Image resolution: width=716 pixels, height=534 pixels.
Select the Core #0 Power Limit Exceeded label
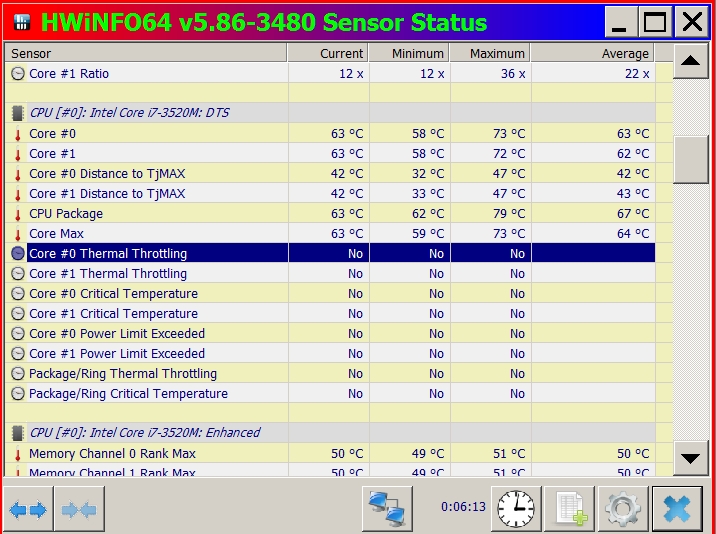tap(117, 333)
